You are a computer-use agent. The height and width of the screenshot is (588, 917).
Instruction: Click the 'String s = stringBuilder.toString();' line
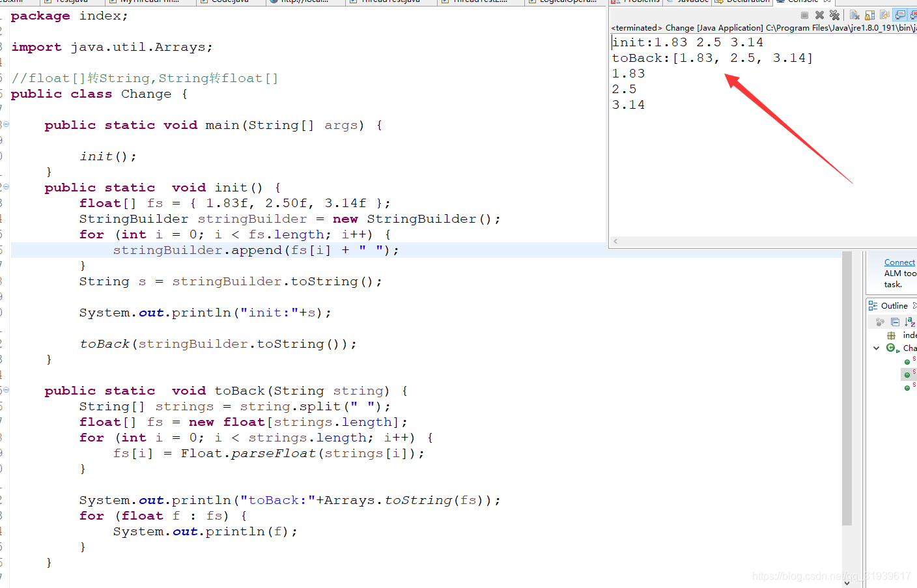pyautogui.click(x=231, y=281)
